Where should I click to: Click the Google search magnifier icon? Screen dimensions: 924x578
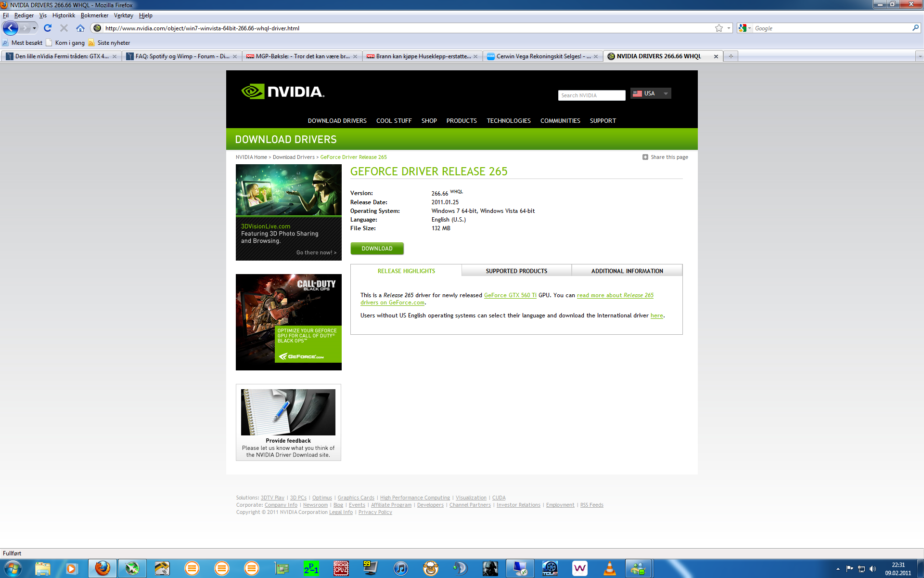click(915, 28)
